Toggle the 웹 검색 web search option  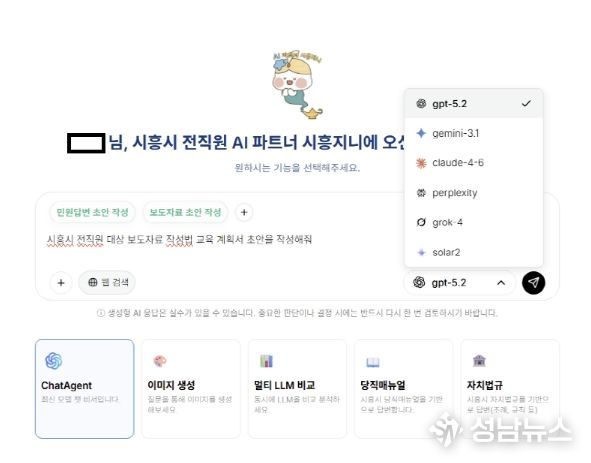(x=107, y=282)
